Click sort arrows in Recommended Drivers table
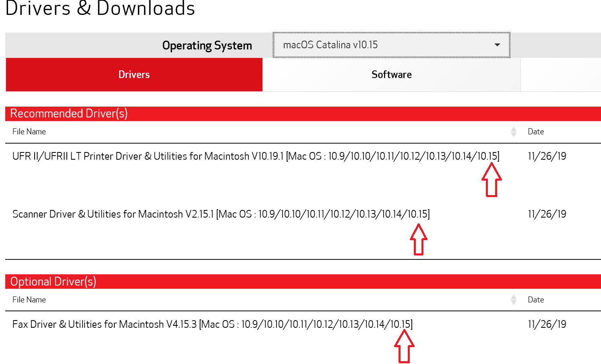 pyautogui.click(x=513, y=132)
